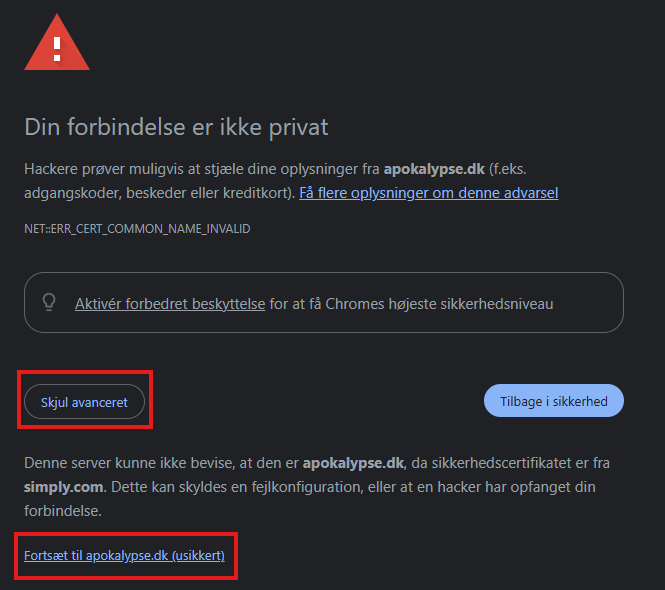Open Få flere oplysninger om denne advarsel link
This screenshot has height=590, width=665.
[x=428, y=193]
